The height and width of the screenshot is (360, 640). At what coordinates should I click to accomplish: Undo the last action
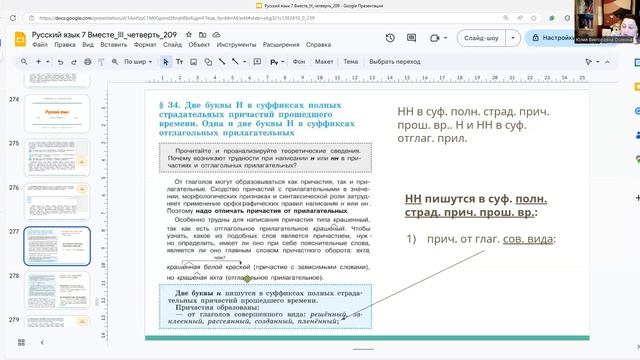[x=60, y=62]
